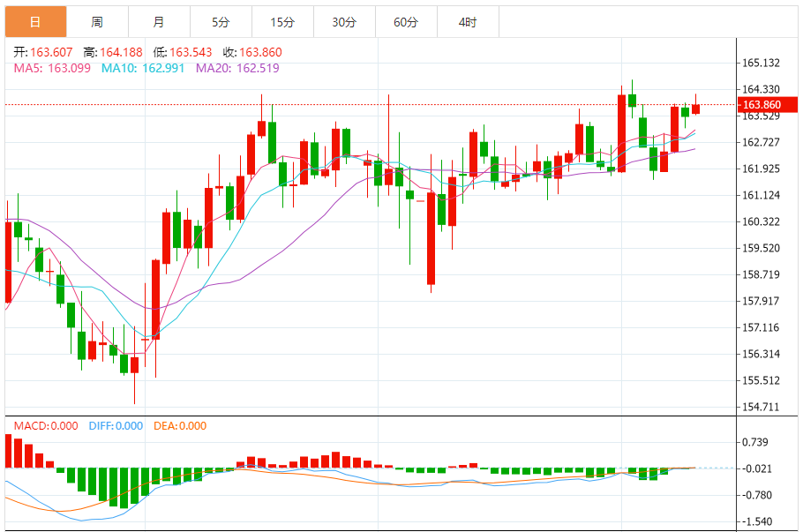Click the 0.739 MACD axis label
Screen dimensions: 803x532
[755, 442]
